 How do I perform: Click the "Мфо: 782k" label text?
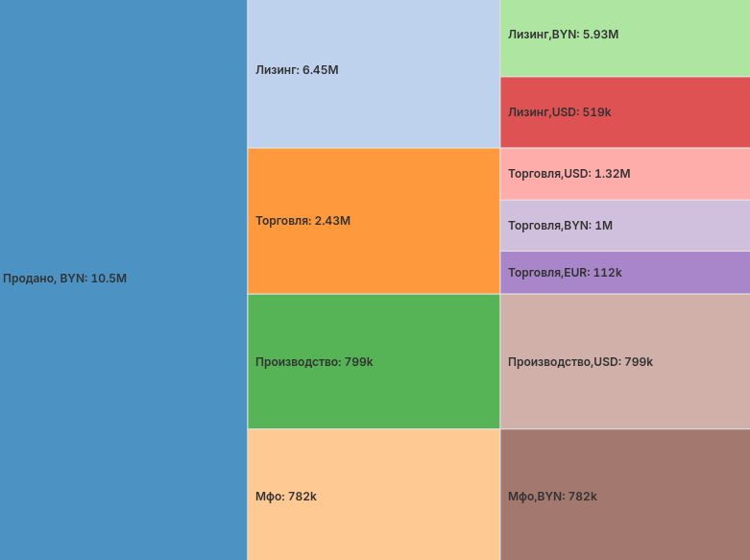point(286,497)
